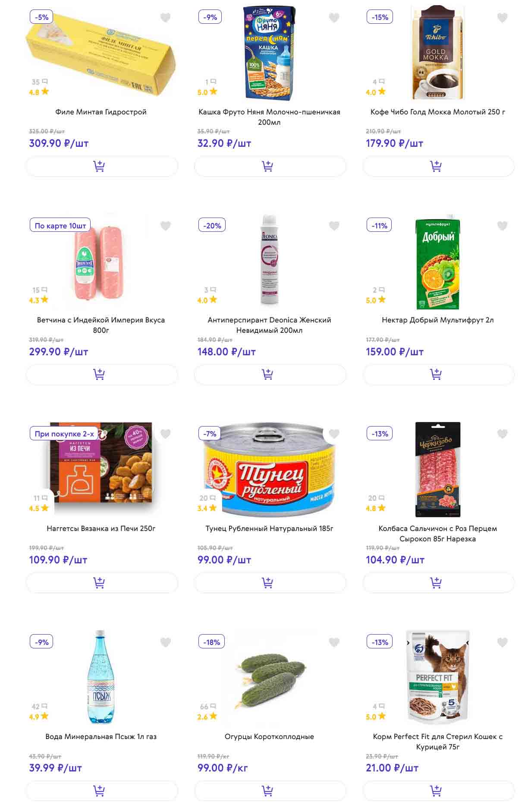Screen dimensions: 528x812
Task: Open Вода Минеральная Псыж 1л газ link
Action: [x=101, y=736]
